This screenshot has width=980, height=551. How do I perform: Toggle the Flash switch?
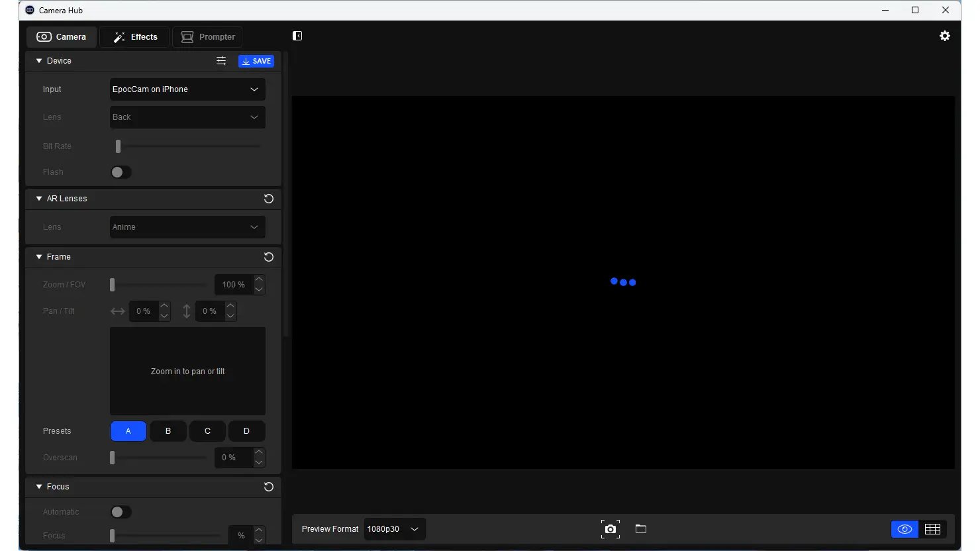[x=121, y=172]
